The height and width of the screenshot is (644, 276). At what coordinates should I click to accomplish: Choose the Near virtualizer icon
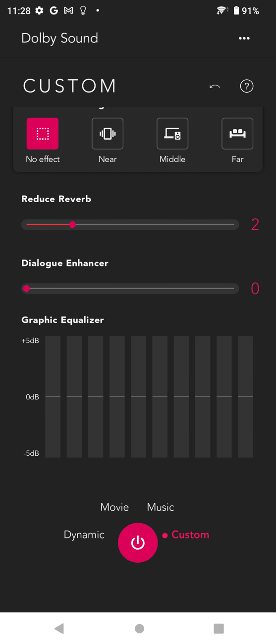tap(108, 134)
